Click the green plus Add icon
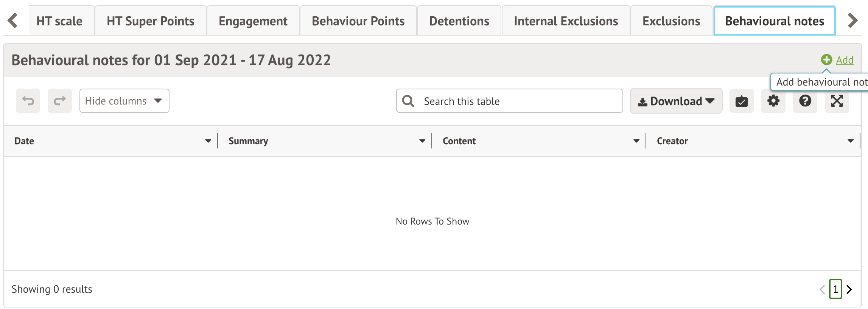Image resolution: width=868 pixels, height=309 pixels. pos(826,60)
